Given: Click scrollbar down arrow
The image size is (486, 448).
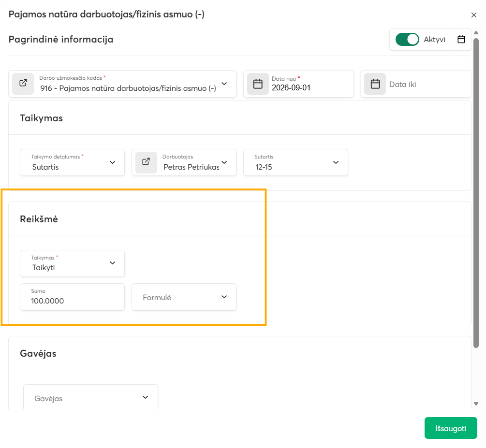Looking at the screenshot, I should coord(476,404).
